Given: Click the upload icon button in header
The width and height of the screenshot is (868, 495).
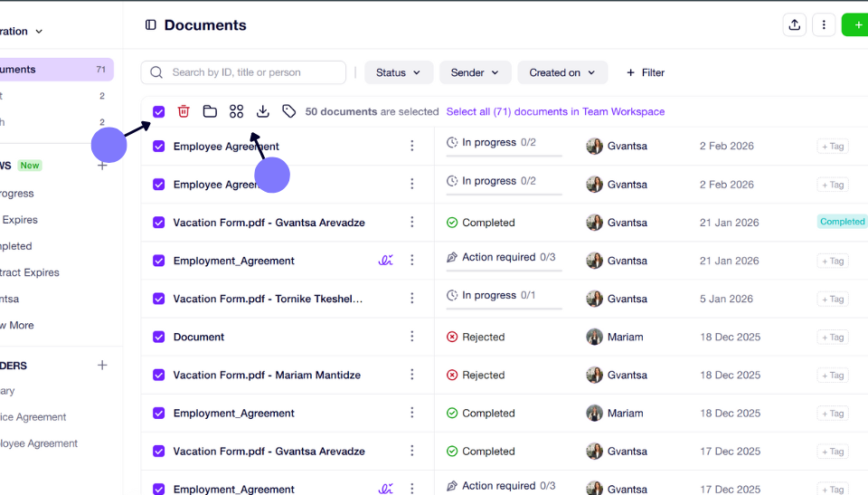Looking at the screenshot, I should click(795, 25).
